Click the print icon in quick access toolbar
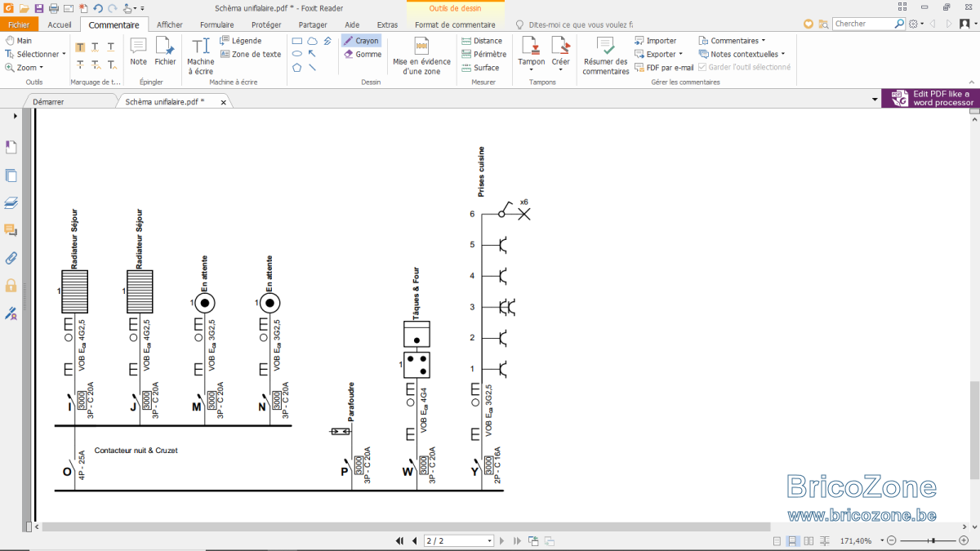Image resolution: width=980 pixels, height=551 pixels. point(53,8)
